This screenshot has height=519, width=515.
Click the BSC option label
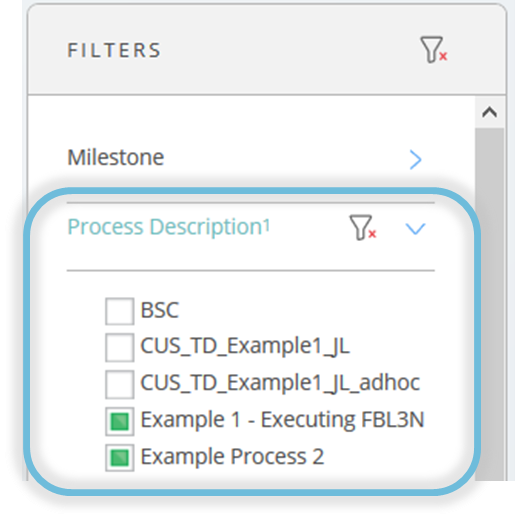click(x=160, y=310)
